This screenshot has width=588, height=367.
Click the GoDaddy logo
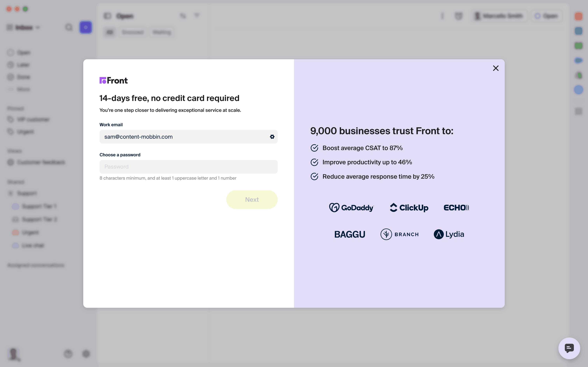click(x=351, y=208)
